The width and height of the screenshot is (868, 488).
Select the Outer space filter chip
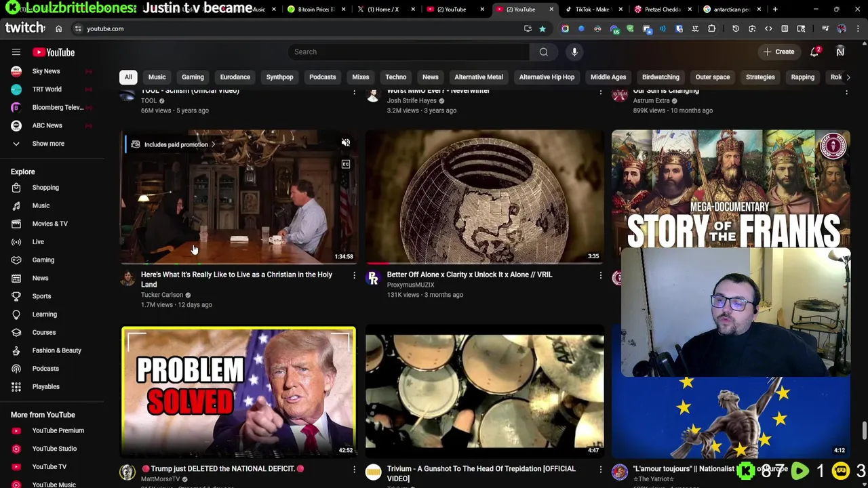click(x=713, y=77)
